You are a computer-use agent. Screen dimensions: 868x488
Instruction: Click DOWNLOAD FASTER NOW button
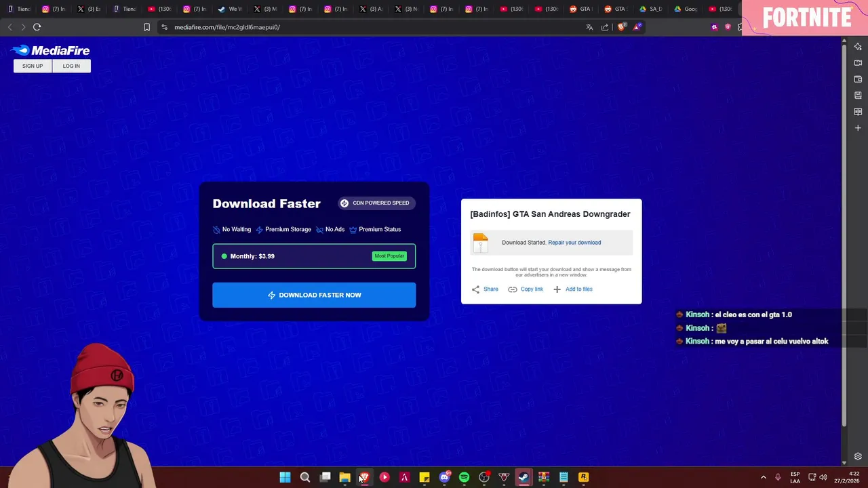point(314,295)
